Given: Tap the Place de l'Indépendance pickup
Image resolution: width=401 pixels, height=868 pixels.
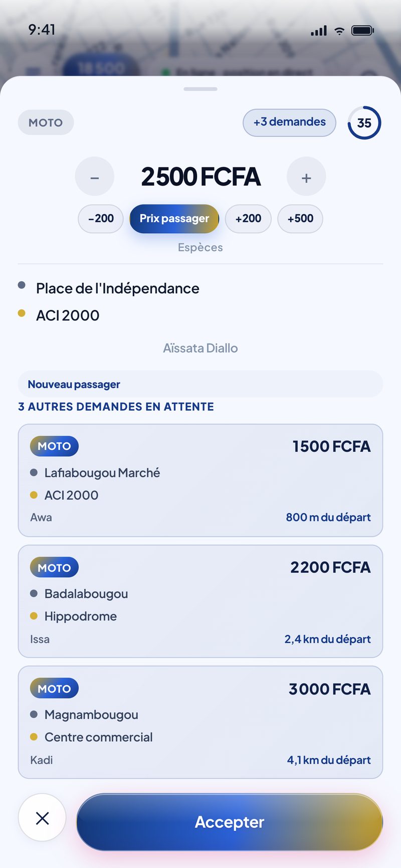Looking at the screenshot, I should (x=118, y=288).
